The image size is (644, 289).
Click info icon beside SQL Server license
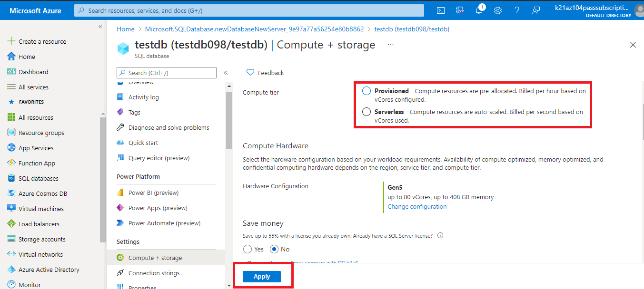pos(440,236)
